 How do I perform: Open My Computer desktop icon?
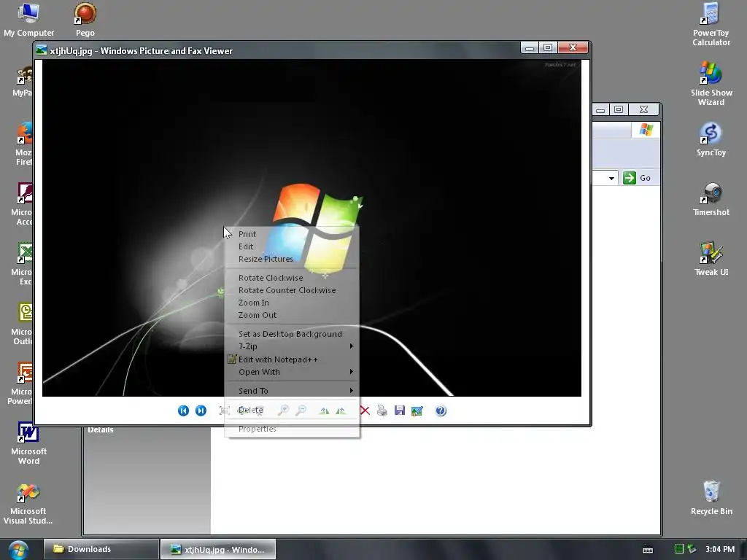coord(28,20)
